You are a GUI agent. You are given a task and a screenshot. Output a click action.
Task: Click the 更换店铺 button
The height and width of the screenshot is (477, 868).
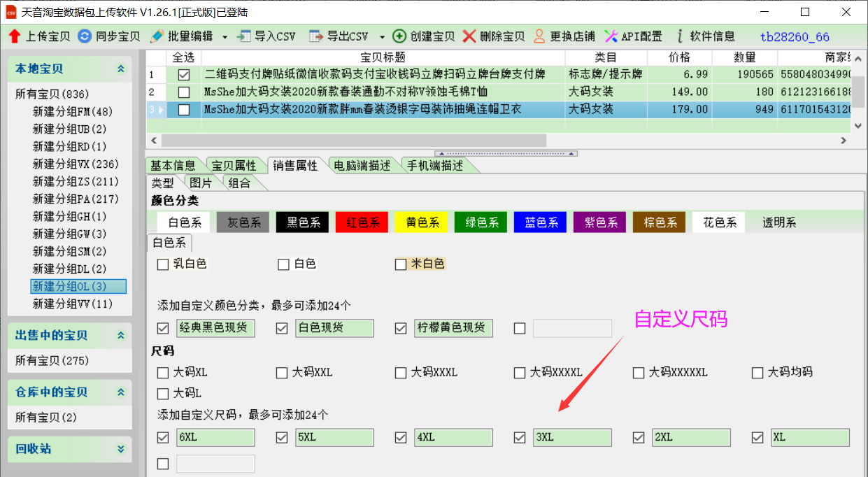(564, 36)
